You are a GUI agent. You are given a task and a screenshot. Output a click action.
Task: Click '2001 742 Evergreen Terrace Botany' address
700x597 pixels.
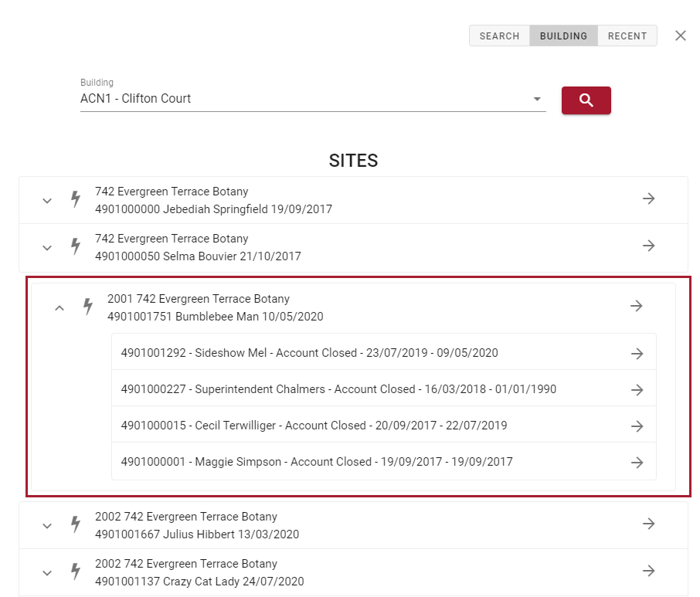(x=199, y=299)
